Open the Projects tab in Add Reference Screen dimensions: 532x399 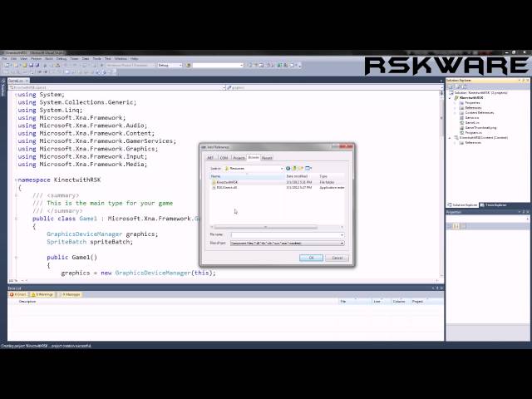[239, 158]
